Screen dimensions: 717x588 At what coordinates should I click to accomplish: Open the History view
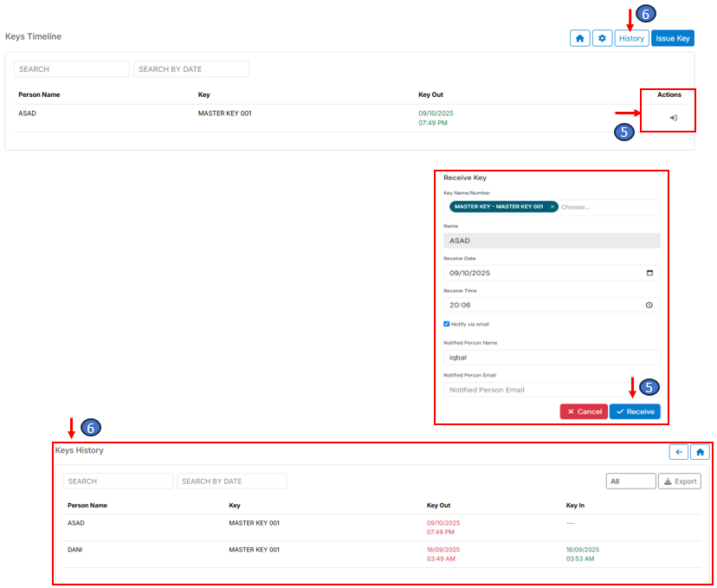[x=631, y=39]
